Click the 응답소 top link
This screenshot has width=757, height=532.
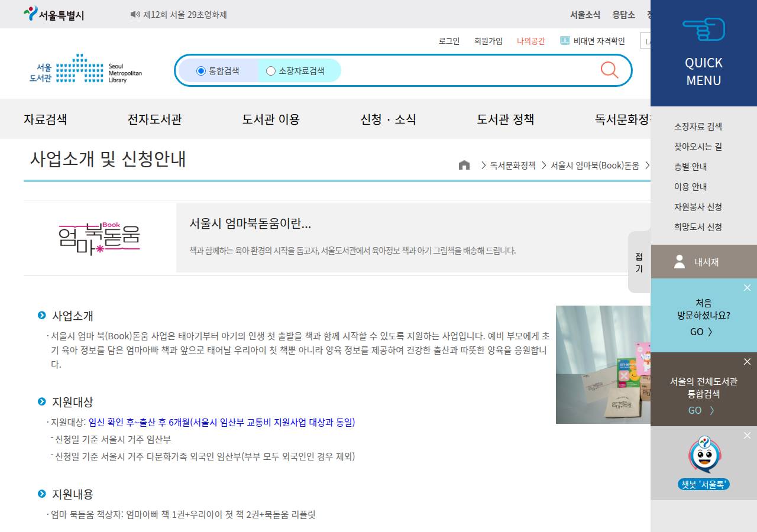tap(623, 15)
